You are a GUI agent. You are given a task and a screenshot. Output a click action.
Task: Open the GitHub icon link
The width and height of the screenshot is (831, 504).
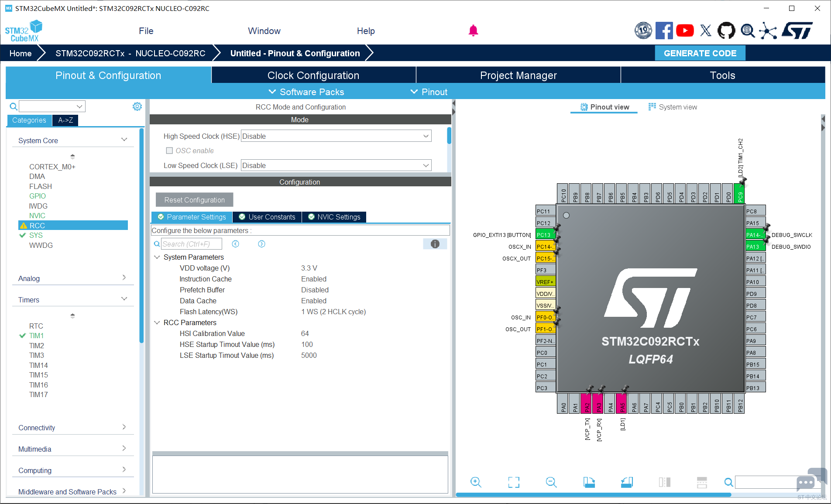point(727,31)
